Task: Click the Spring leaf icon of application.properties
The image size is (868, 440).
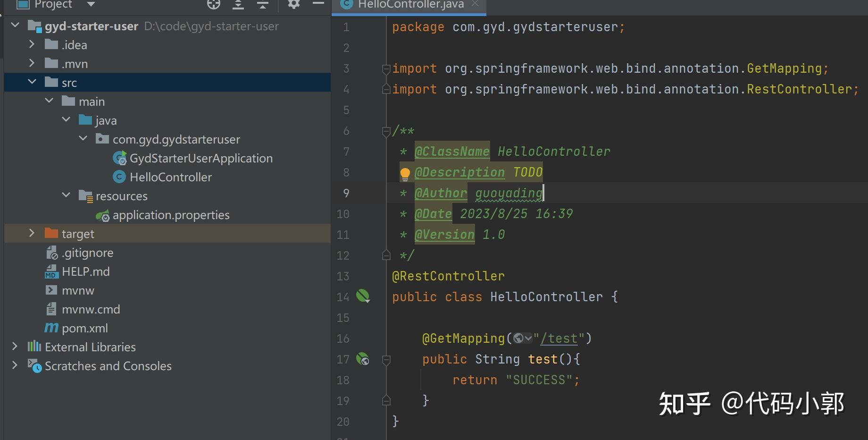Action: (103, 216)
